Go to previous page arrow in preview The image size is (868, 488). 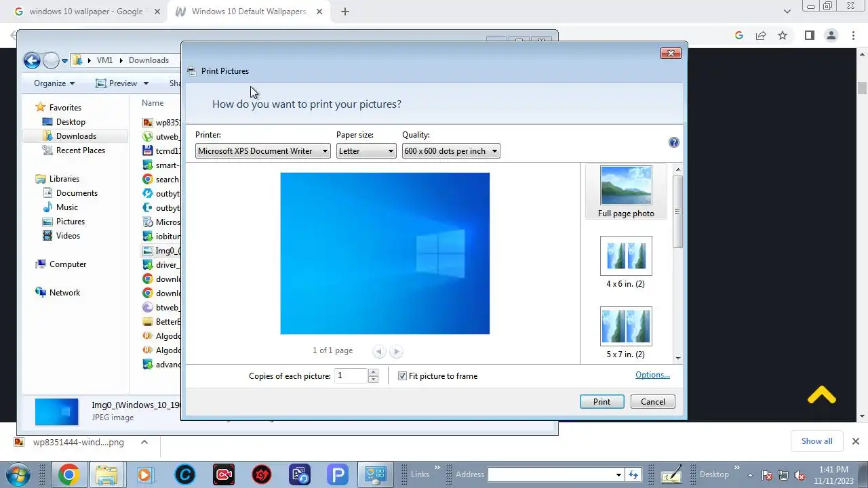[379, 351]
